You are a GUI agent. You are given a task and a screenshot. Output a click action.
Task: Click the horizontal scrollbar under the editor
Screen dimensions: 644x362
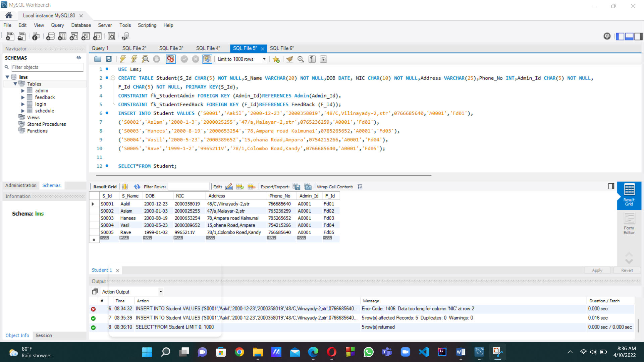coord(263,175)
